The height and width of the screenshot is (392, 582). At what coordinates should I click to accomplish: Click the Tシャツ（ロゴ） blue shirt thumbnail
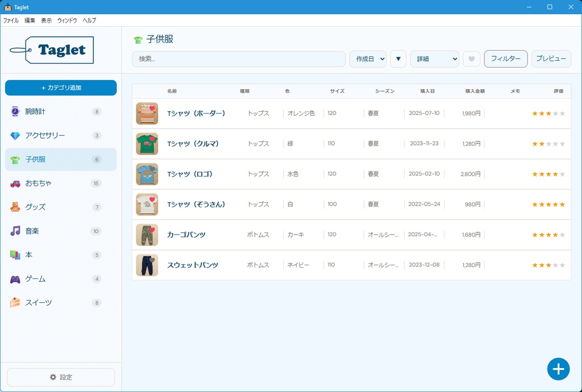coord(147,174)
